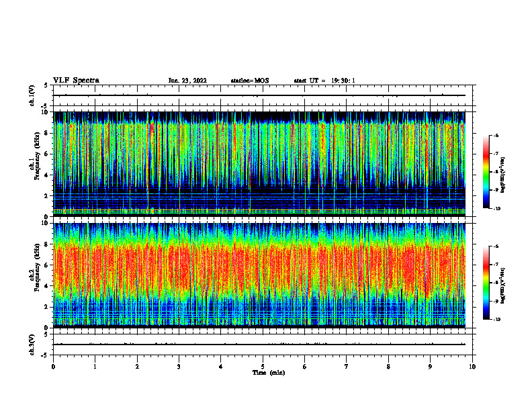The width and height of the screenshot is (532, 411).
Task: Click the ch.2 spectrogram panel
Action: 259,275
